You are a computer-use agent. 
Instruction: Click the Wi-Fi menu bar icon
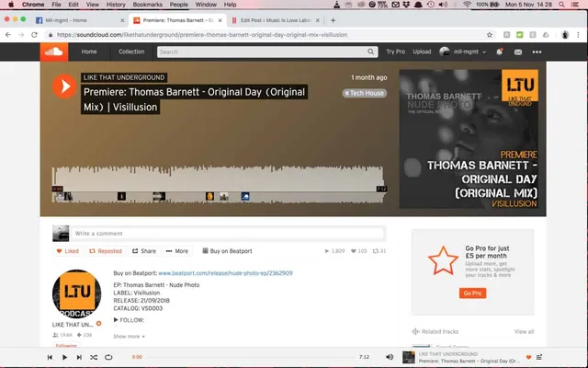click(467, 5)
